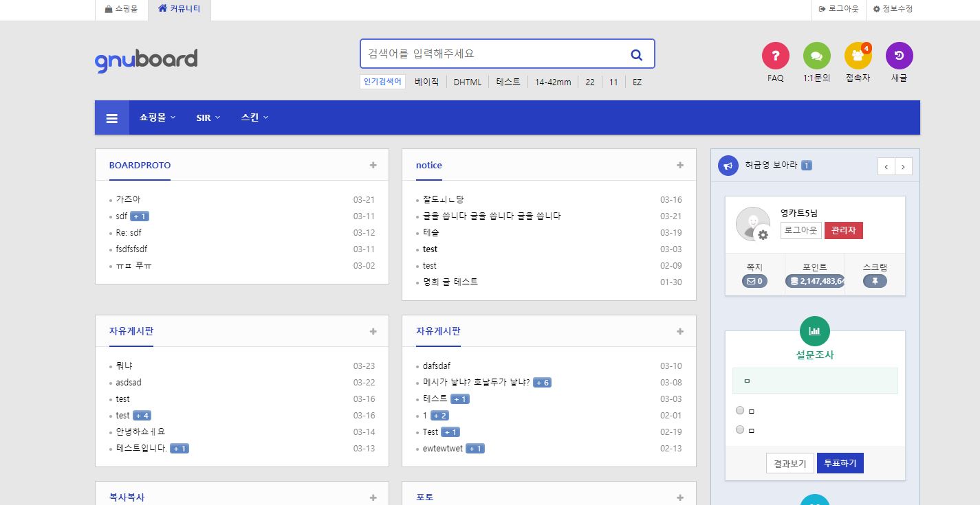Viewport: 980px width, 505px height.
Task: Open the 스크랩 pin badge
Action: [x=875, y=281]
